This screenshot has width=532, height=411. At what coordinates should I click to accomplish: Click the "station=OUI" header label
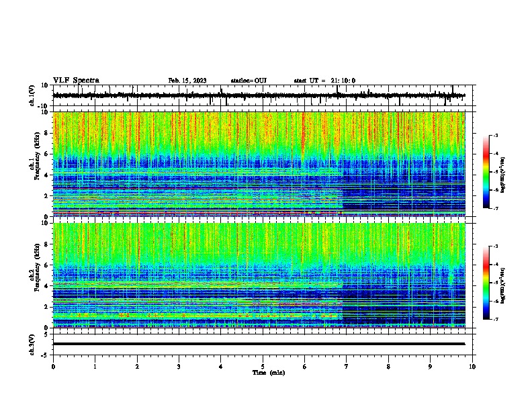pos(249,81)
